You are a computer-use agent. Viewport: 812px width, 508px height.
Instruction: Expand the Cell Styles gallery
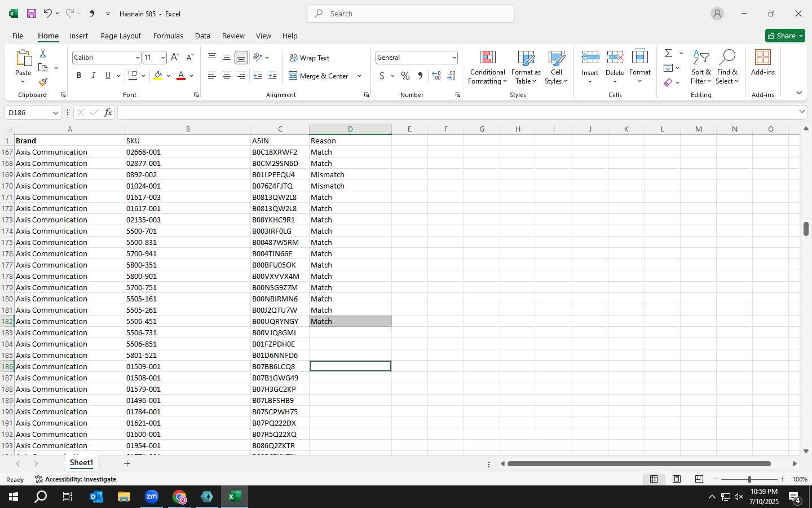click(x=556, y=68)
